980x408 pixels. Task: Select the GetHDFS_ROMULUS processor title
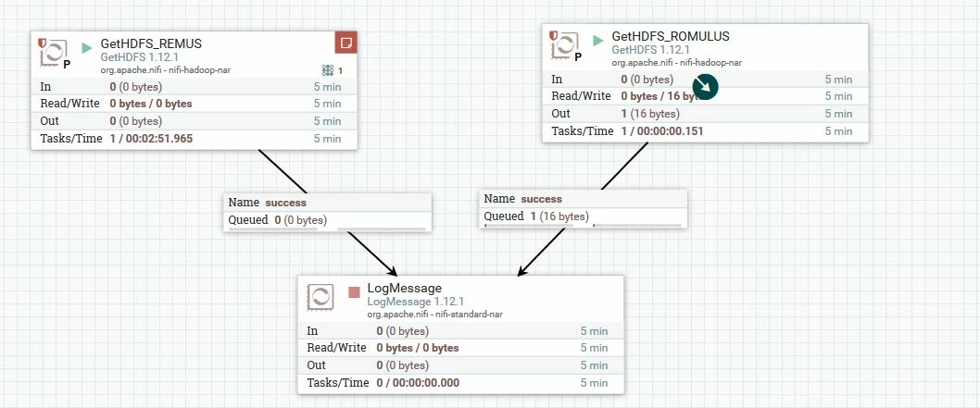click(671, 36)
